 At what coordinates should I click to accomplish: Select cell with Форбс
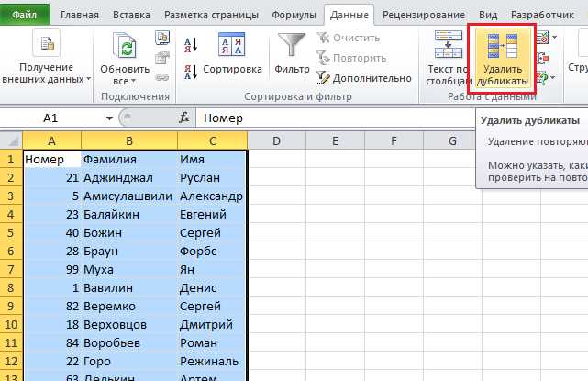pyautogui.click(x=213, y=252)
